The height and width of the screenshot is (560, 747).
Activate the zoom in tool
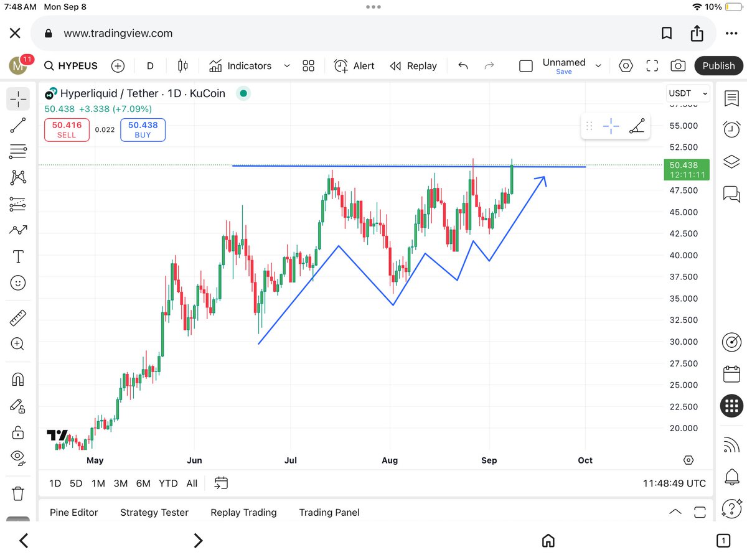(x=18, y=343)
